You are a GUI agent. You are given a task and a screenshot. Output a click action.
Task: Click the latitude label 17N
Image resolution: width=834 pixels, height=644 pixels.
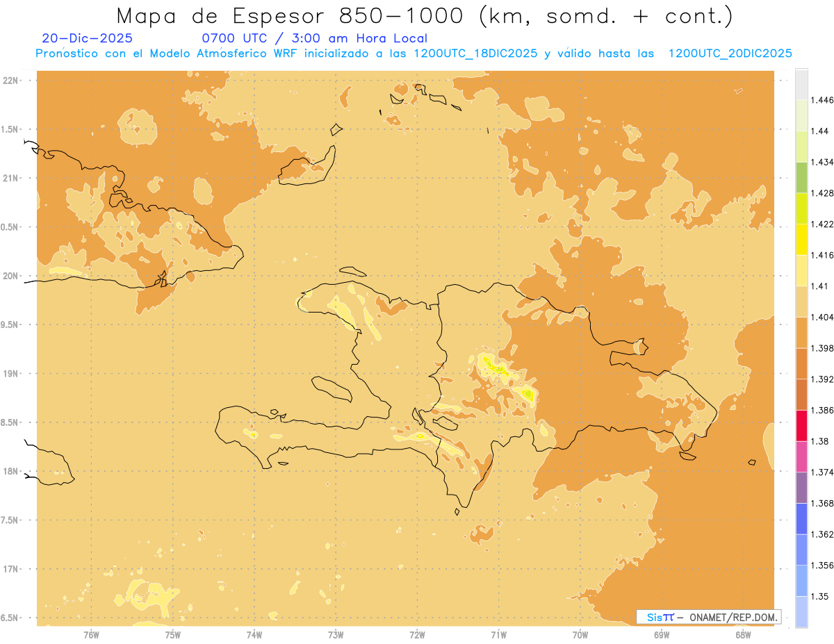(10, 569)
